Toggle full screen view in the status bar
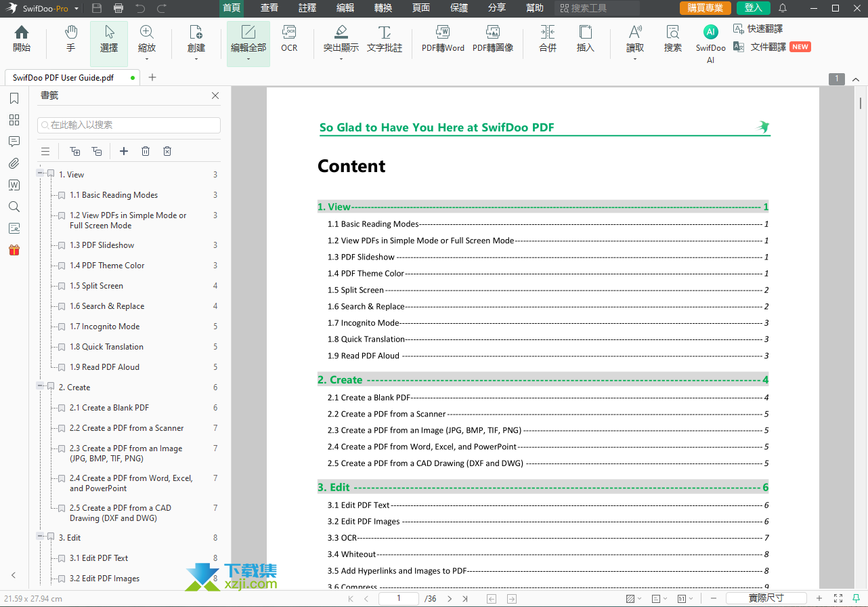Screen dimensions: 868x607 pyautogui.click(x=838, y=598)
